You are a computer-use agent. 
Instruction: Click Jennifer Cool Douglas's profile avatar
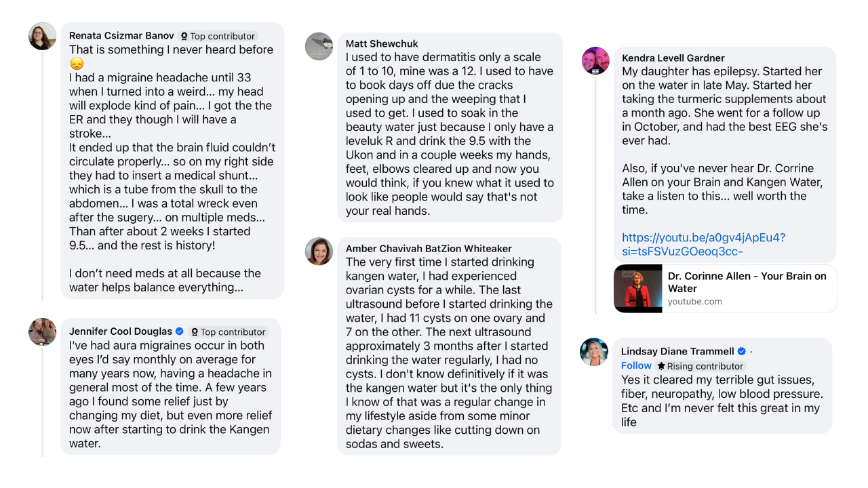click(42, 331)
